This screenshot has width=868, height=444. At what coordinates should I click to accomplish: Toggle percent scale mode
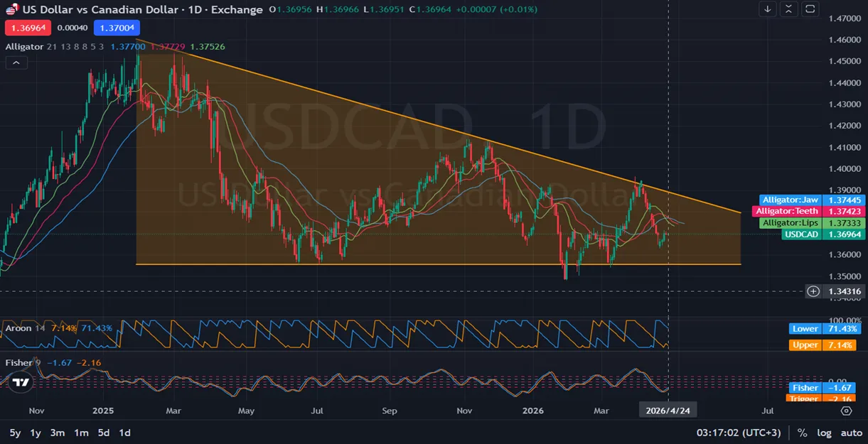803,433
